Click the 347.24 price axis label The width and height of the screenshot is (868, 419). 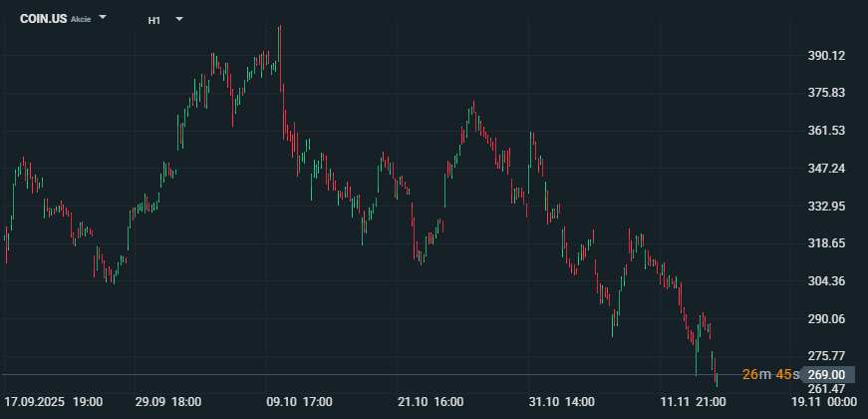[x=826, y=169]
